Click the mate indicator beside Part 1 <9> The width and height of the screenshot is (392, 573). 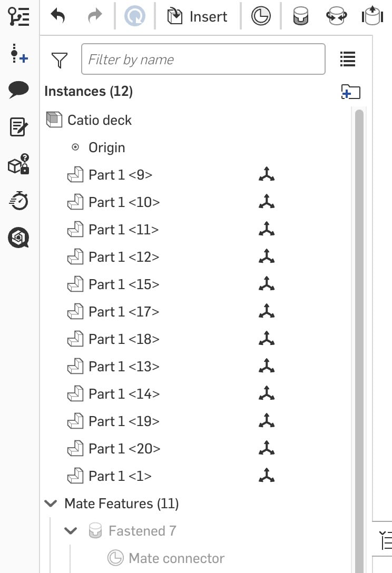(267, 174)
